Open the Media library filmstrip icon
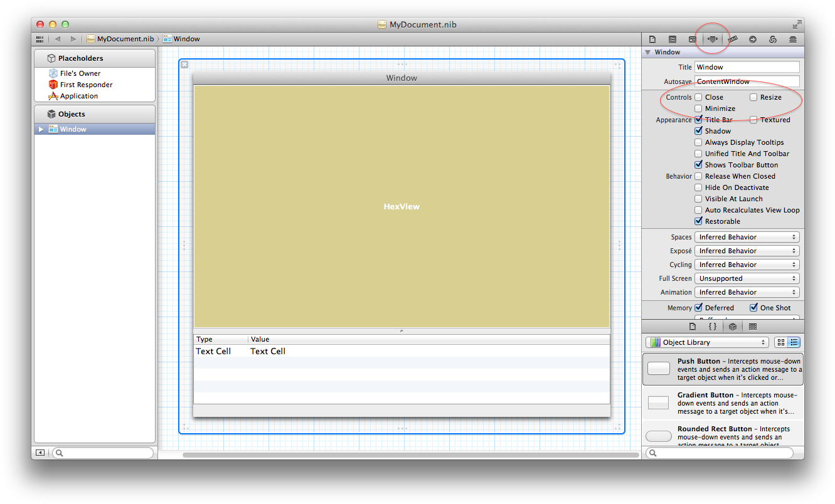 753,327
